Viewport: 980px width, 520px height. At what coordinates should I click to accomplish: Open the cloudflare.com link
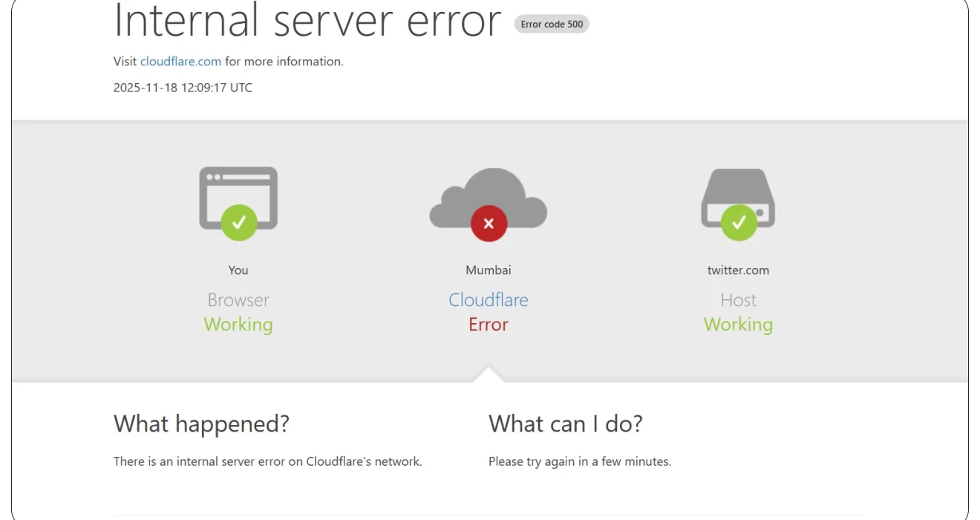tap(180, 62)
